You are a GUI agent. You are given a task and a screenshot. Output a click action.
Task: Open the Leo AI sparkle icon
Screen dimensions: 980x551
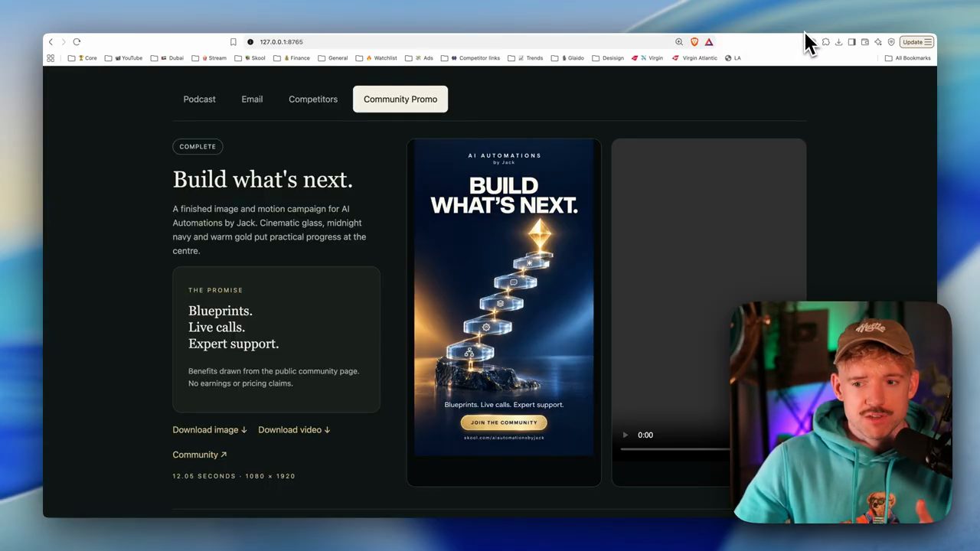pos(878,42)
